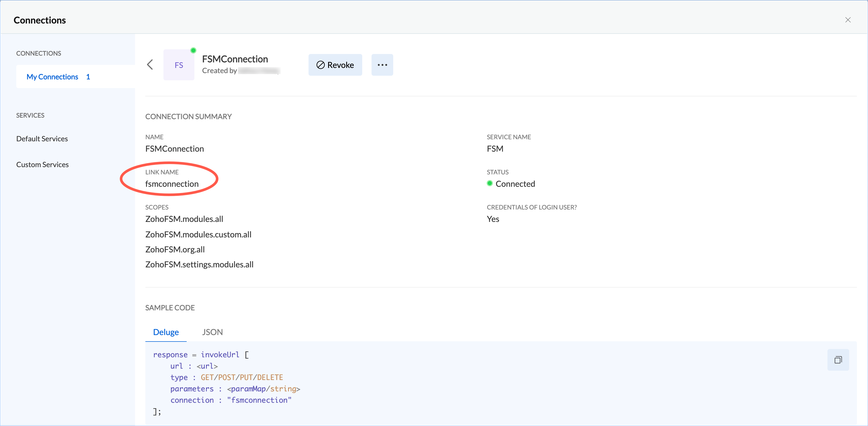Open Custom Services
Viewport: 868px width, 426px height.
[42, 165]
